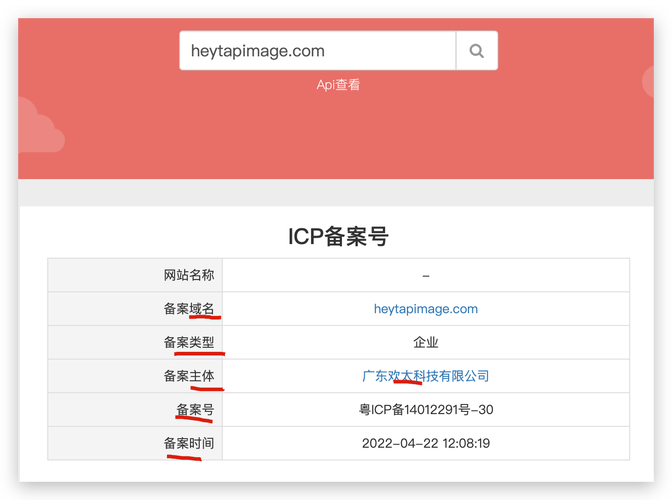This screenshot has height=500, width=672.
Task: Select the 备案类型 row label
Action: point(188,342)
